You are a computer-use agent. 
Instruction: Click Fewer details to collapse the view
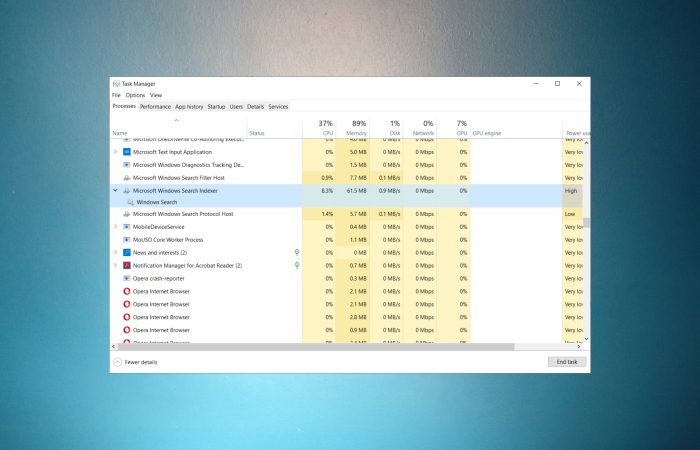click(x=136, y=362)
